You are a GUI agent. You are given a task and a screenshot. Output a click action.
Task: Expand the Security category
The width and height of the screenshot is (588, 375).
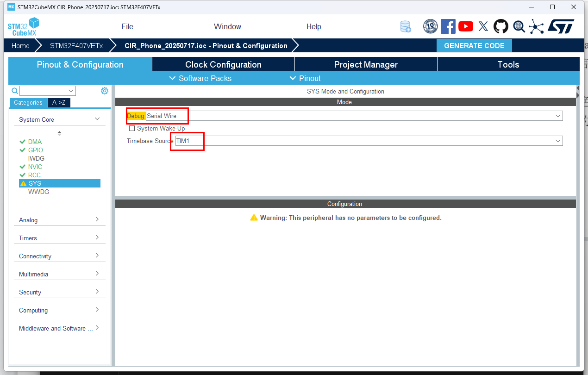(59, 292)
